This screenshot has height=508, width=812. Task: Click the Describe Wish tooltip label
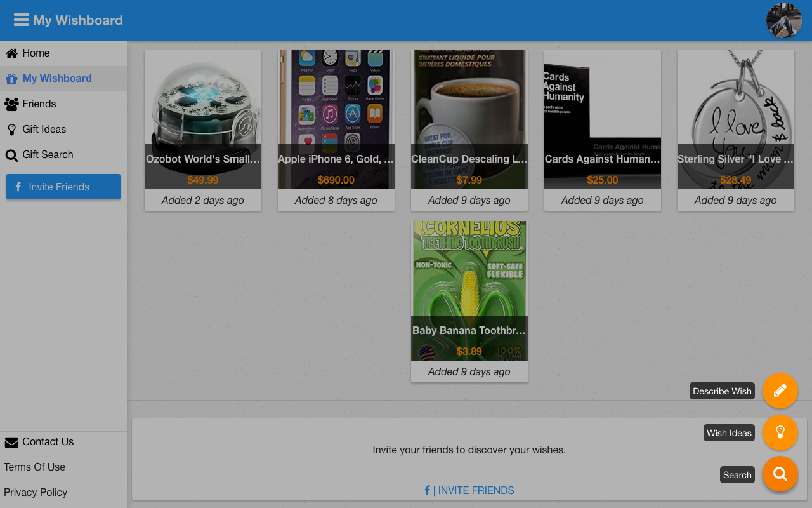coord(722,391)
